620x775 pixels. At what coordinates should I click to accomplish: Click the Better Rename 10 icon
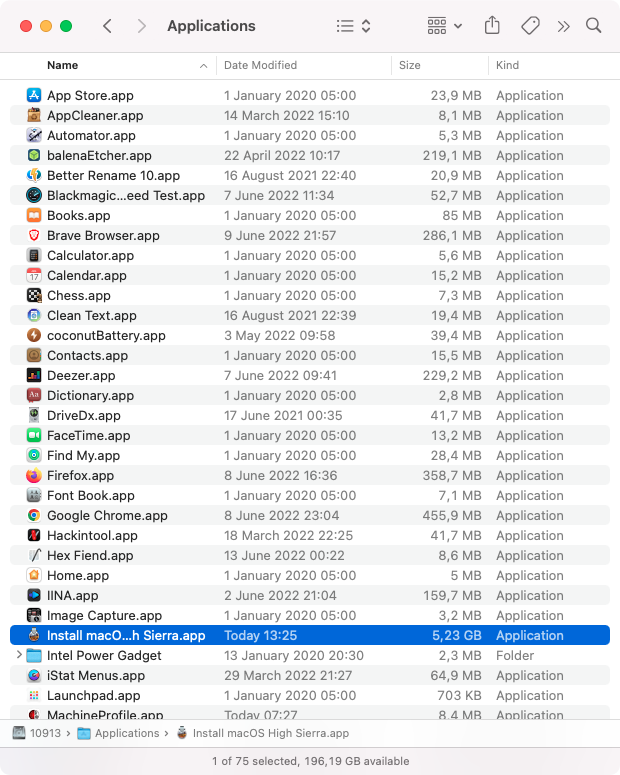[x=34, y=175]
